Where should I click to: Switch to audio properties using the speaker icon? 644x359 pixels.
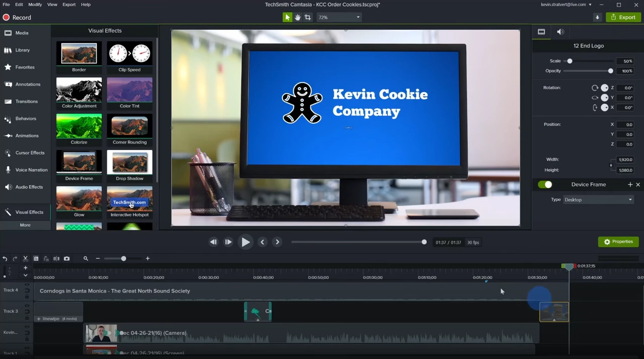point(560,31)
